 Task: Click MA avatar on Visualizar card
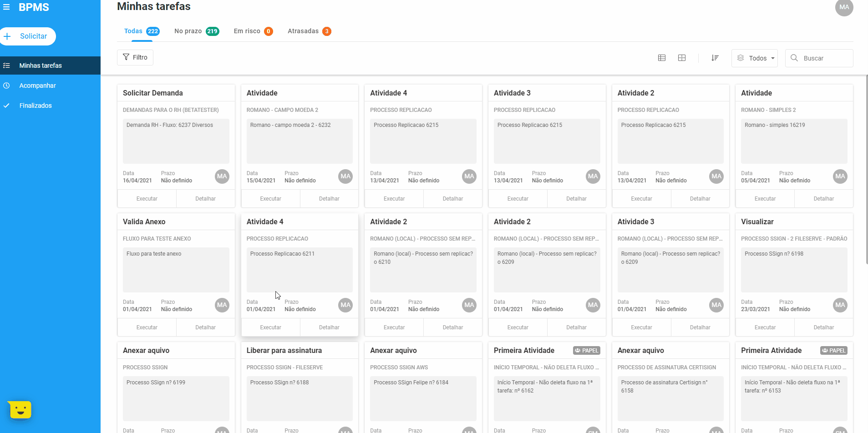coord(840,305)
